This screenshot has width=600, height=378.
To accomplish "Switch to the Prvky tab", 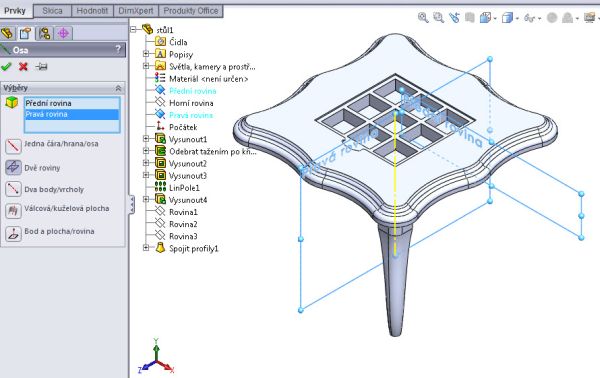I will tap(15, 10).
